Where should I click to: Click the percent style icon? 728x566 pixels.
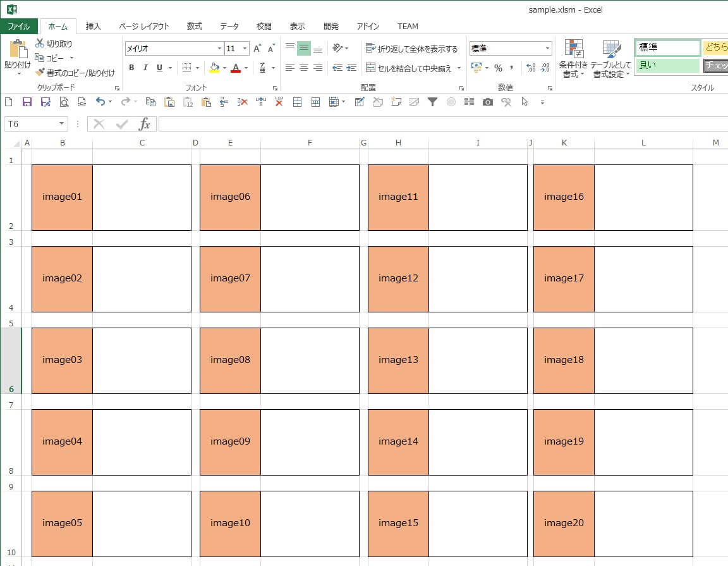[x=498, y=68]
